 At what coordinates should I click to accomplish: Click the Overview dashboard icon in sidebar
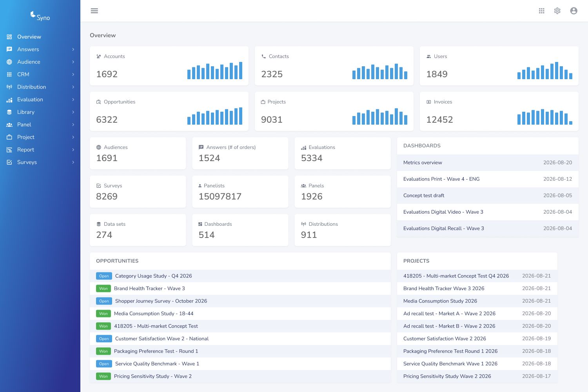9,37
